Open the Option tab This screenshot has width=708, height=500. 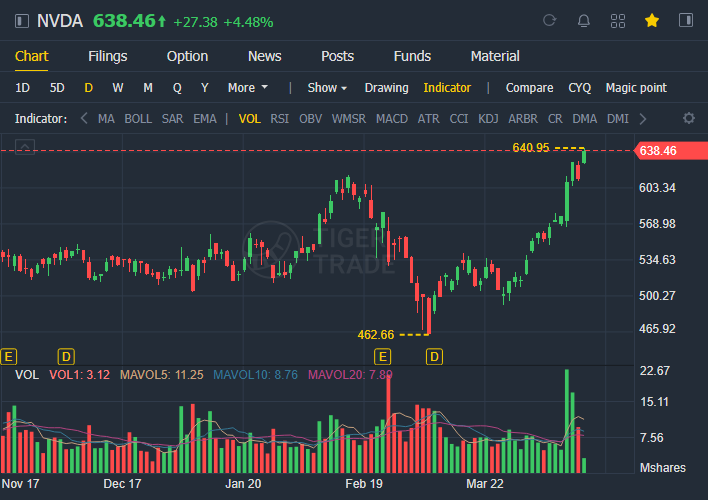click(x=187, y=56)
